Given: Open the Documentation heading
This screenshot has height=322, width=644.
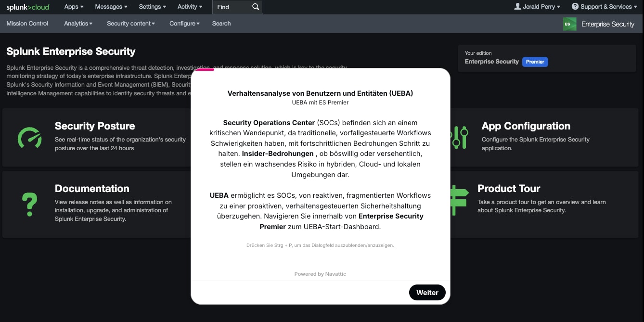Looking at the screenshot, I should click(x=92, y=189).
